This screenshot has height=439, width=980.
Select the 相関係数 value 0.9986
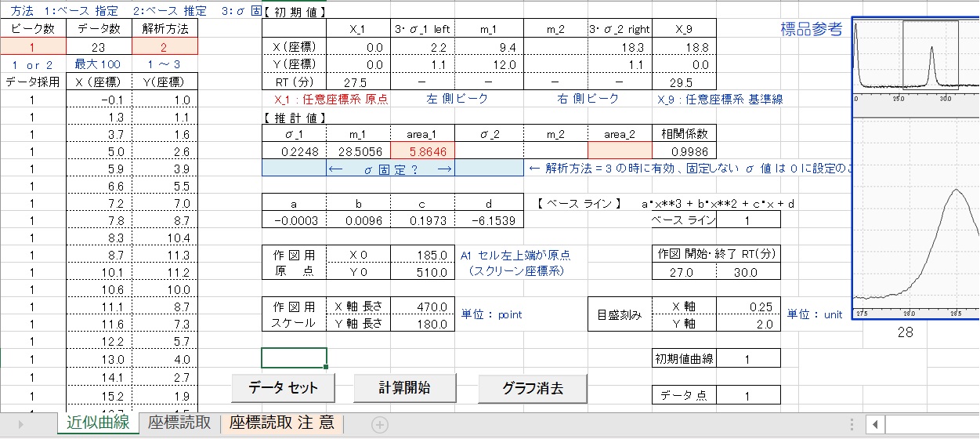[x=684, y=151]
